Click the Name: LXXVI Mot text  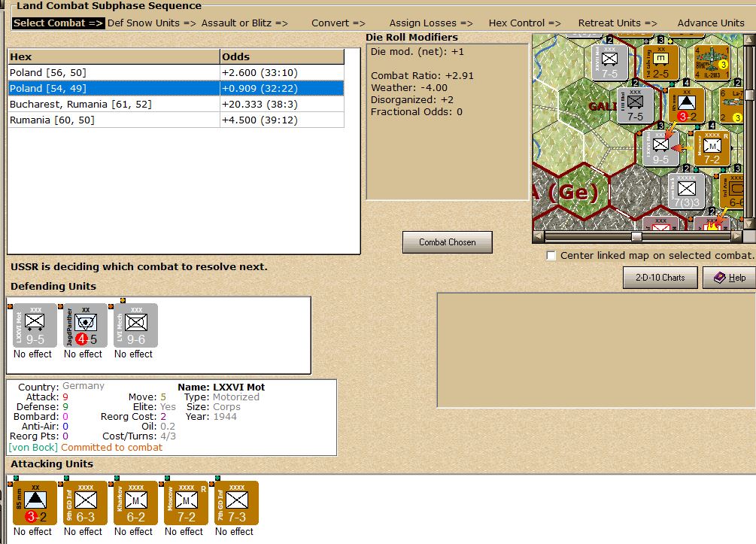(x=221, y=387)
